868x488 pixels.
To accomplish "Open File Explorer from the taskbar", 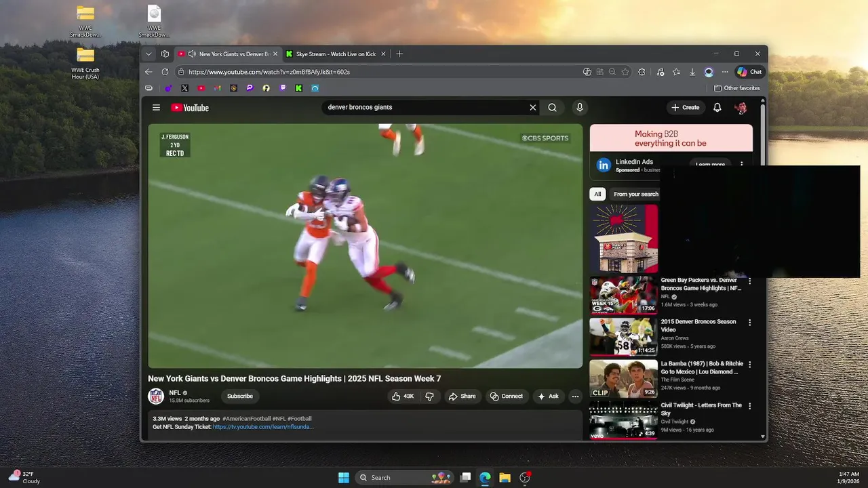I will [x=505, y=478].
